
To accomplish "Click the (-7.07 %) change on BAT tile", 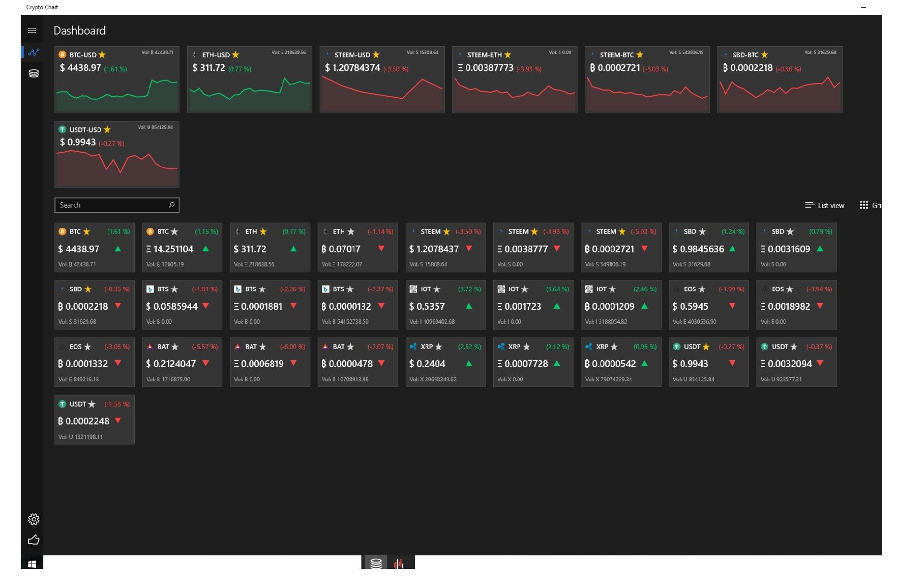I will pyautogui.click(x=380, y=347).
